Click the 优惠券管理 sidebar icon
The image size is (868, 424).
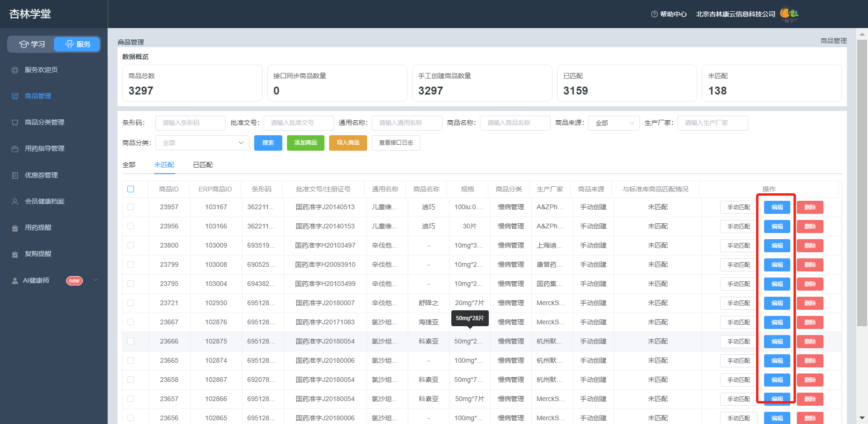tap(15, 175)
